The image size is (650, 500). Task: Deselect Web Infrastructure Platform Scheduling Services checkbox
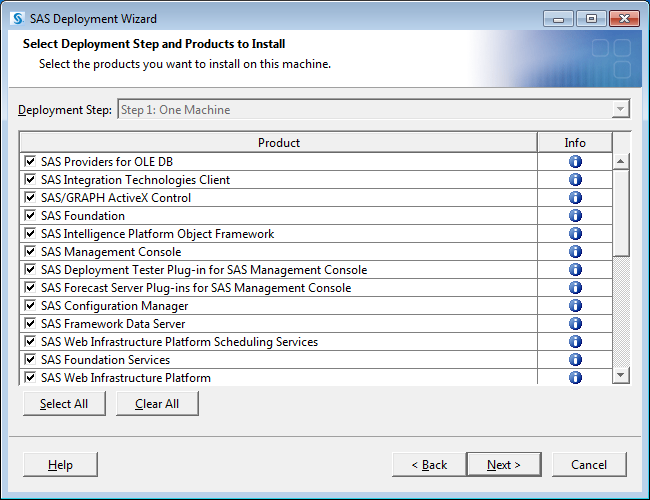(x=30, y=341)
